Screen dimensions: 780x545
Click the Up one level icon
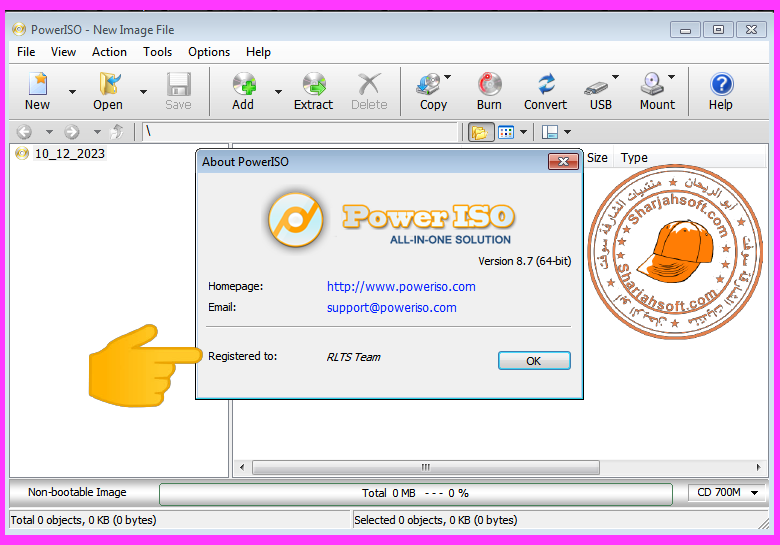tap(117, 132)
